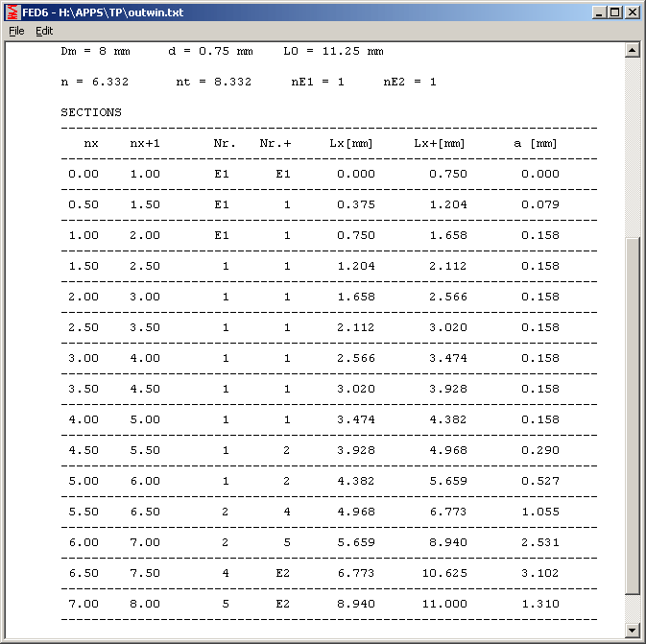Image resolution: width=646 pixels, height=644 pixels.
Task: Close the outwin.txt window
Action: click(x=632, y=12)
